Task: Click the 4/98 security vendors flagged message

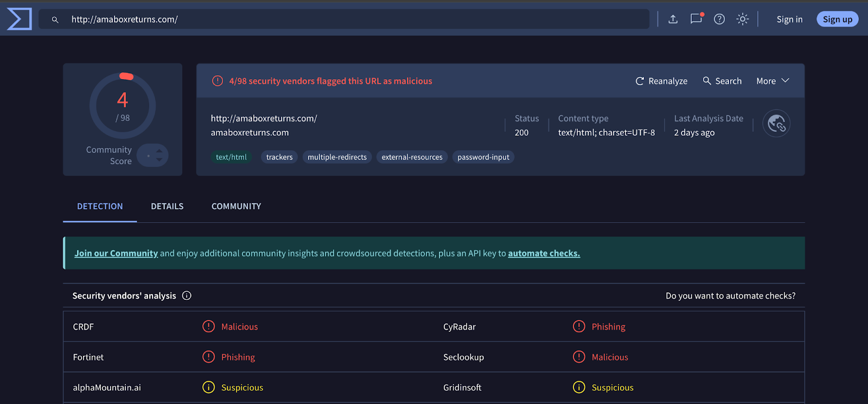Action: (330, 81)
